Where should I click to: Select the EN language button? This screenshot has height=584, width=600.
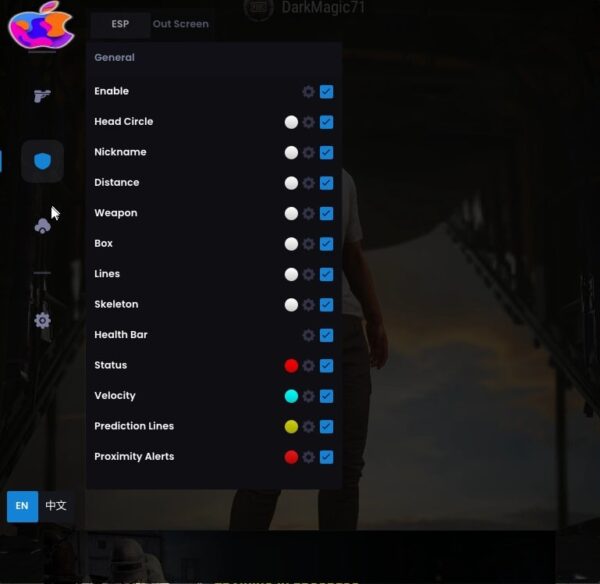click(x=22, y=506)
